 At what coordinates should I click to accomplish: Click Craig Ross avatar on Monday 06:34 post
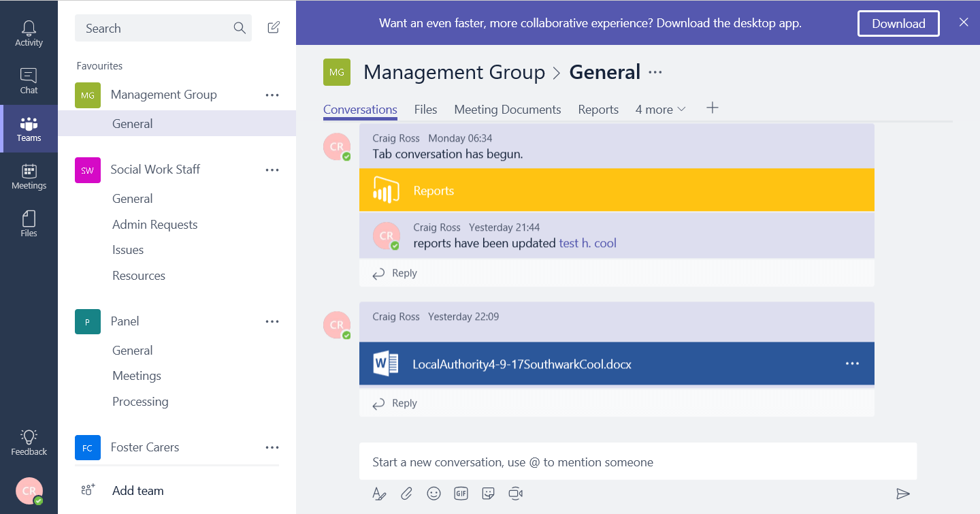[x=337, y=146]
